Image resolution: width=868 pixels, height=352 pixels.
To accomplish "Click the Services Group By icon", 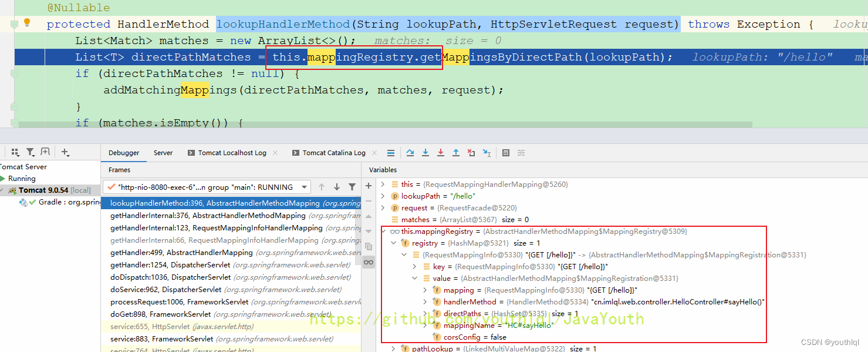I will coord(15,152).
